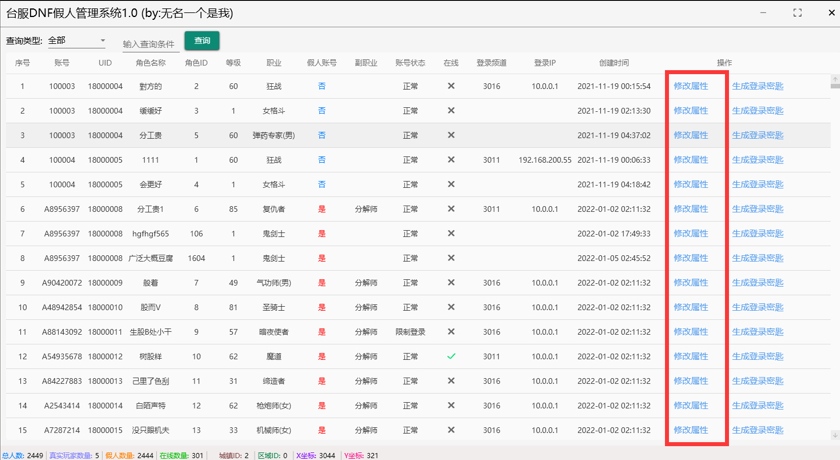Click the scroll up arrow of the table
This screenshot has height=460, width=840.
tap(835, 79)
